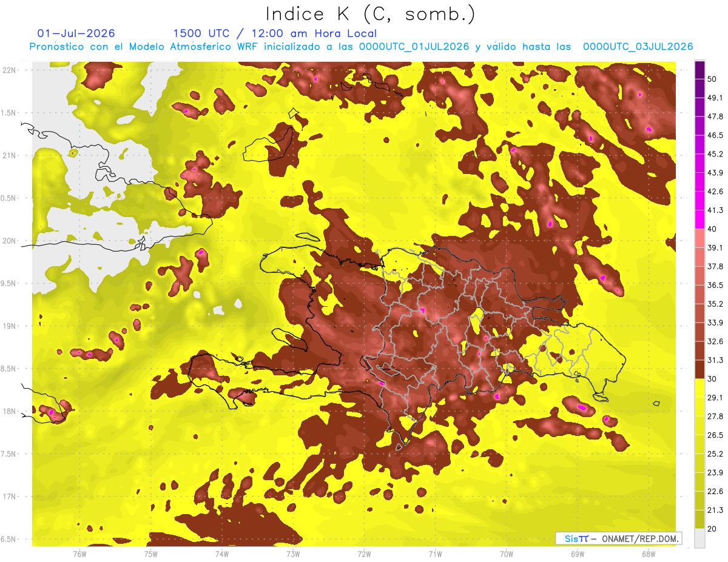Click the "69W" longitude label
Image resolution: width=728 pixels, height=562 pixels.
(577, 553)
